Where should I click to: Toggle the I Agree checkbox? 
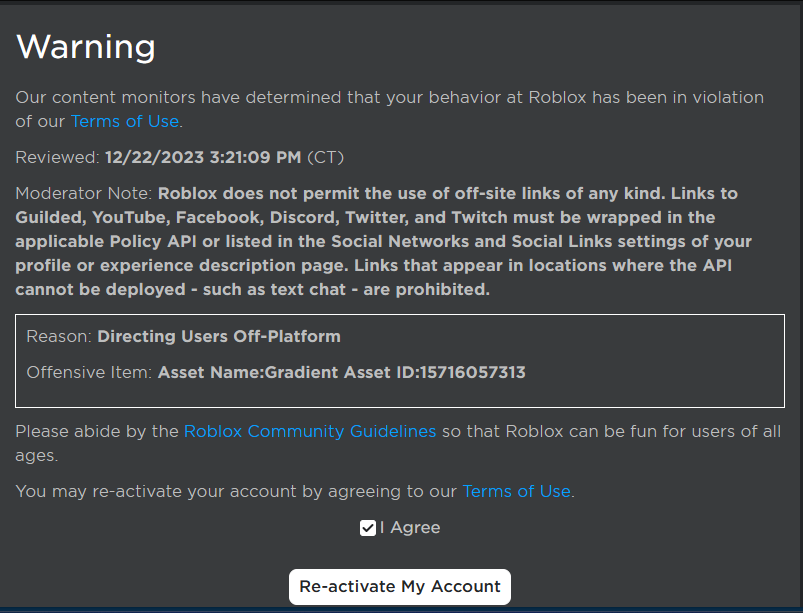click(368, 528)
